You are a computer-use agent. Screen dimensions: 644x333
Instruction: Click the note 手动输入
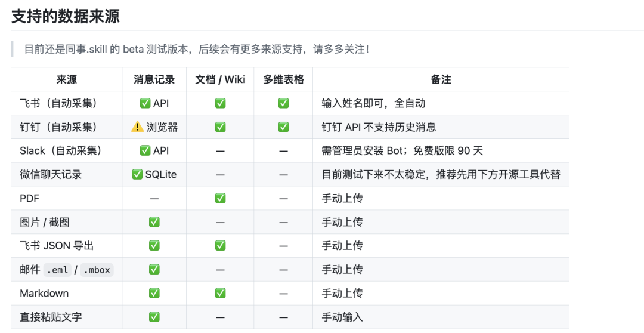342,317
